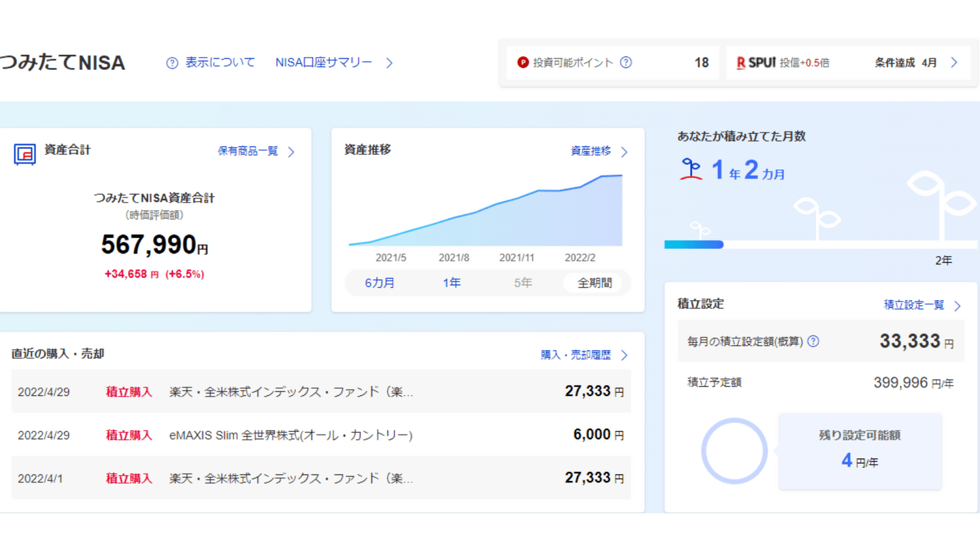Click the help icon beside 表示について
This screenshot has width=980, height=551.
[172, 63]
